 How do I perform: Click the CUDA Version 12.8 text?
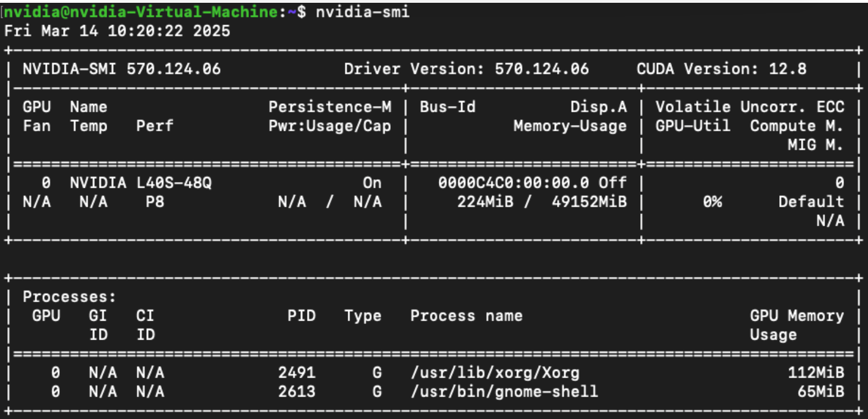[721, 69]
